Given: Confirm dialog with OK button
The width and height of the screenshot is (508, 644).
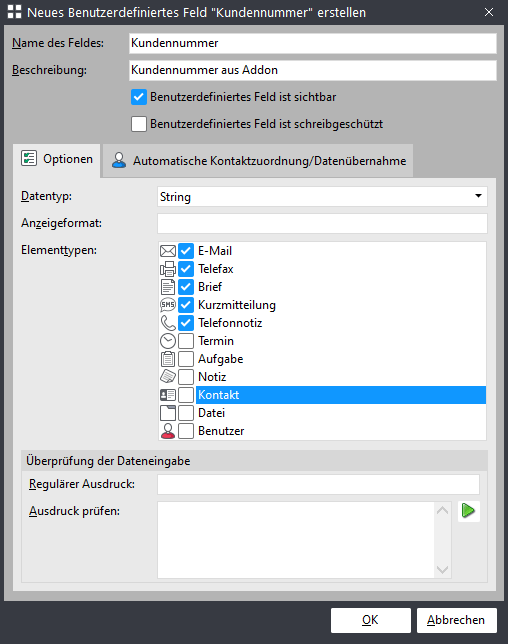Looking at the screenshot, I should coord(370,620).
